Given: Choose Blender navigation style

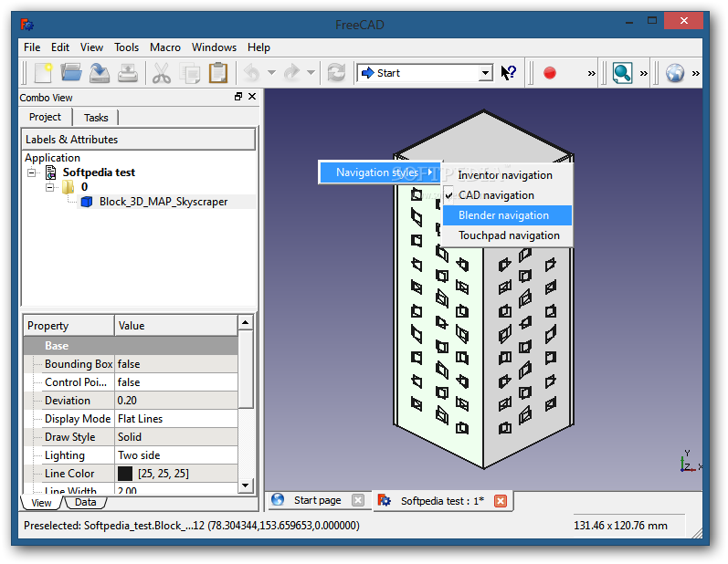Looking at the screenshot, I should 508,215.
